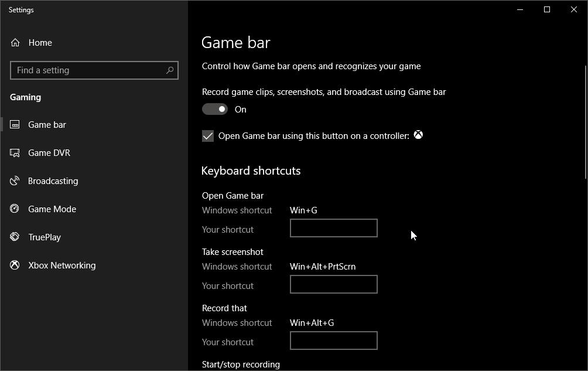Click the Take screenshot label
This screenshot has width=588, height=371.
click(x=233, y=251)
